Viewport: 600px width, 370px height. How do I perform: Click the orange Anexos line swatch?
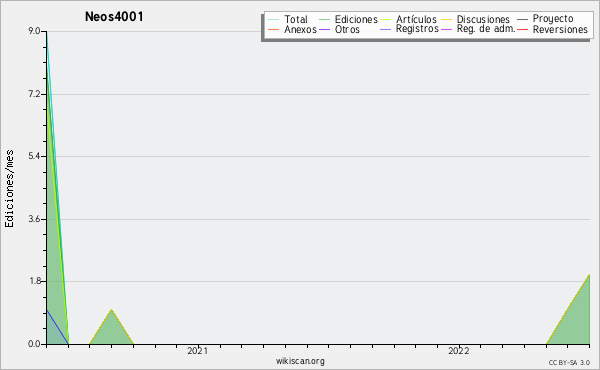click(273, 29)
